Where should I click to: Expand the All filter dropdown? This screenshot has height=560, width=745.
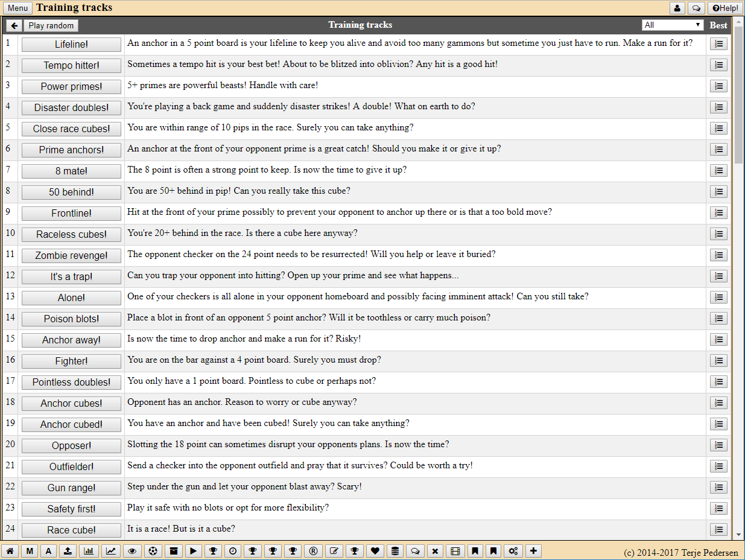(673, 25)
